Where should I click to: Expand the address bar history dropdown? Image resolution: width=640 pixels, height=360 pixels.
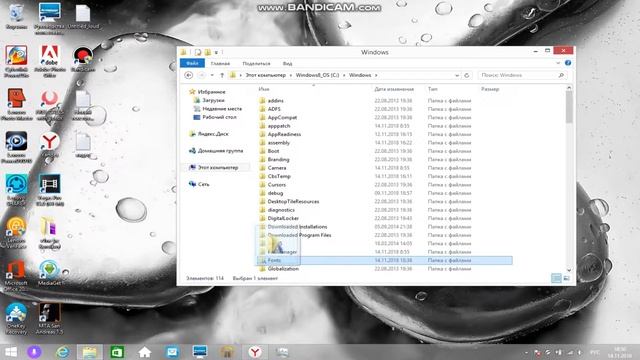pos(457,75)
